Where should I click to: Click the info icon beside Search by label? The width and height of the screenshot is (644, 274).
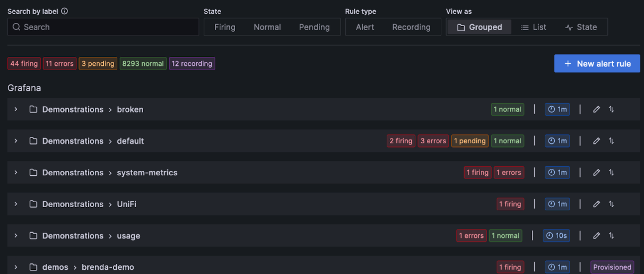pyautogui.click(x=65, y=11)
